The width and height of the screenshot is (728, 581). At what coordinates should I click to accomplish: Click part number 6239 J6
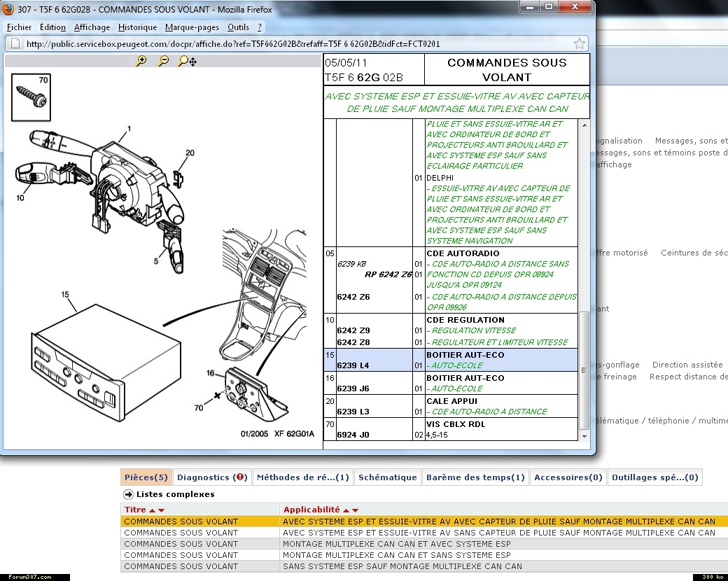[x=353, y=388]
